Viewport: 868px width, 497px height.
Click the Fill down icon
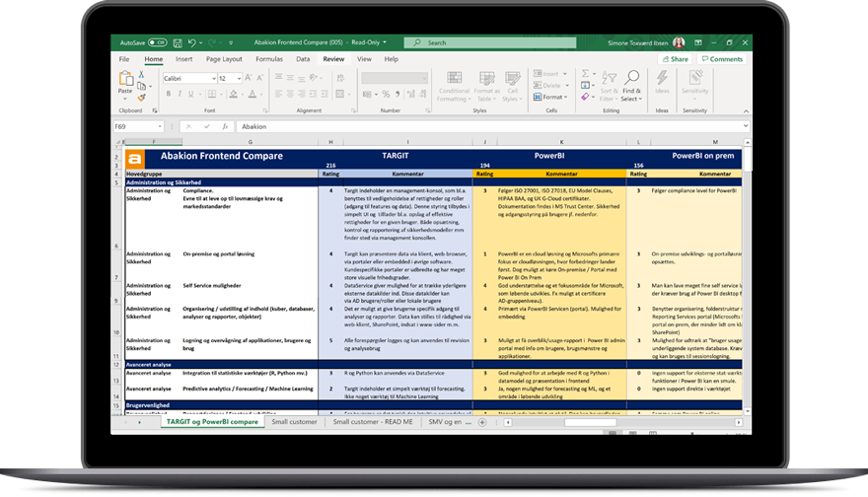tap(585, 85)
